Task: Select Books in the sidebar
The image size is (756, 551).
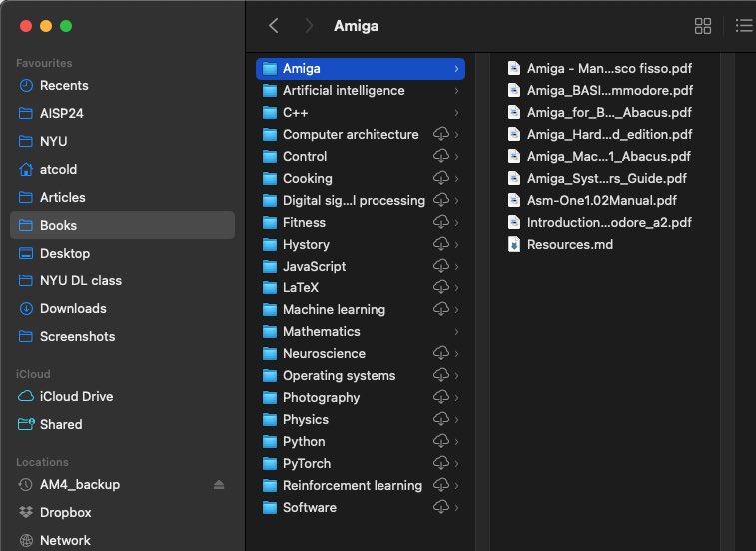Action: (122, 225)
